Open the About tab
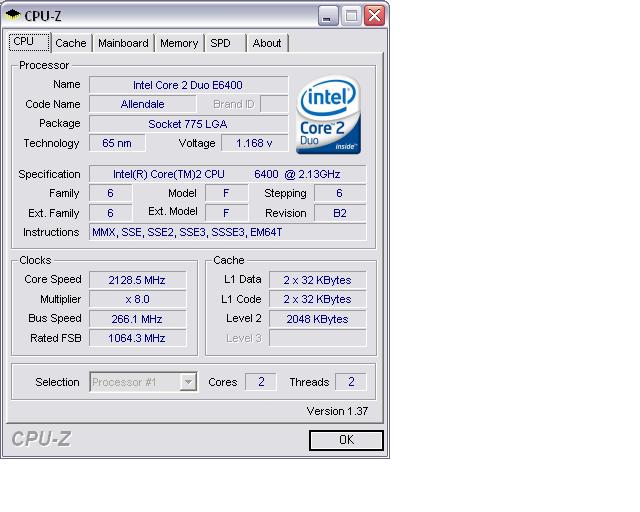640x512 pixels. click(x=267, y=43)
